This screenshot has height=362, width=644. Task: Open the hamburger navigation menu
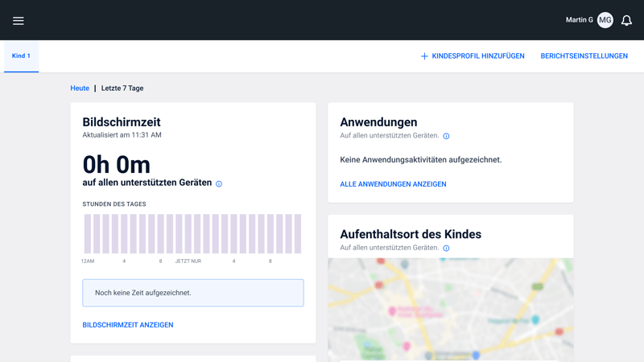coord(19,21)
